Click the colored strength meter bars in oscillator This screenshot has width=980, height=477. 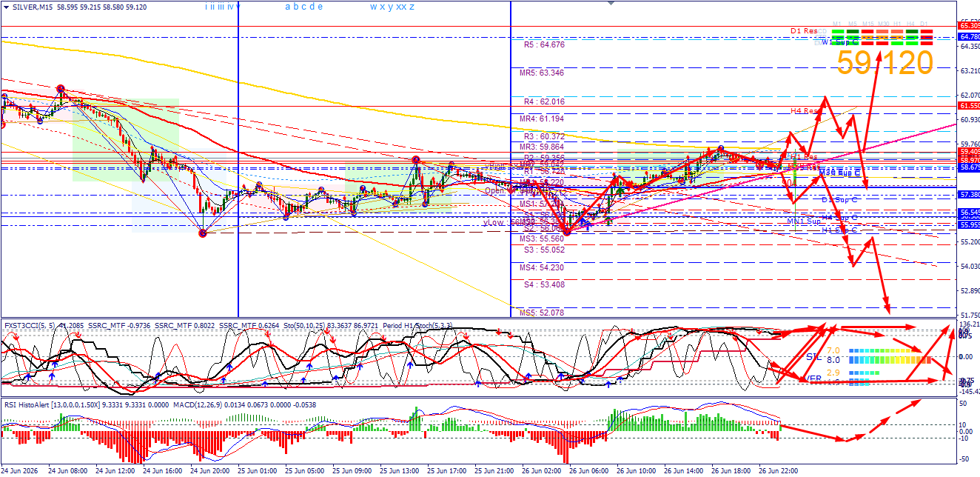(x=891, y=366)
